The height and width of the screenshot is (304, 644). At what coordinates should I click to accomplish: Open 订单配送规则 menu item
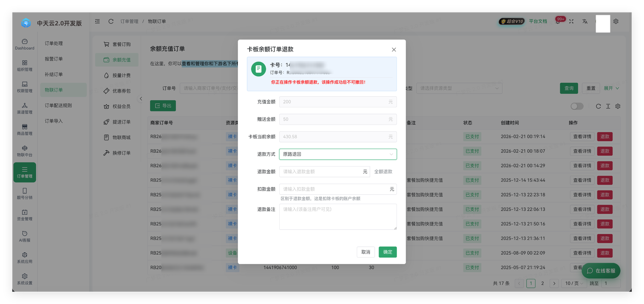pos(63,105)
